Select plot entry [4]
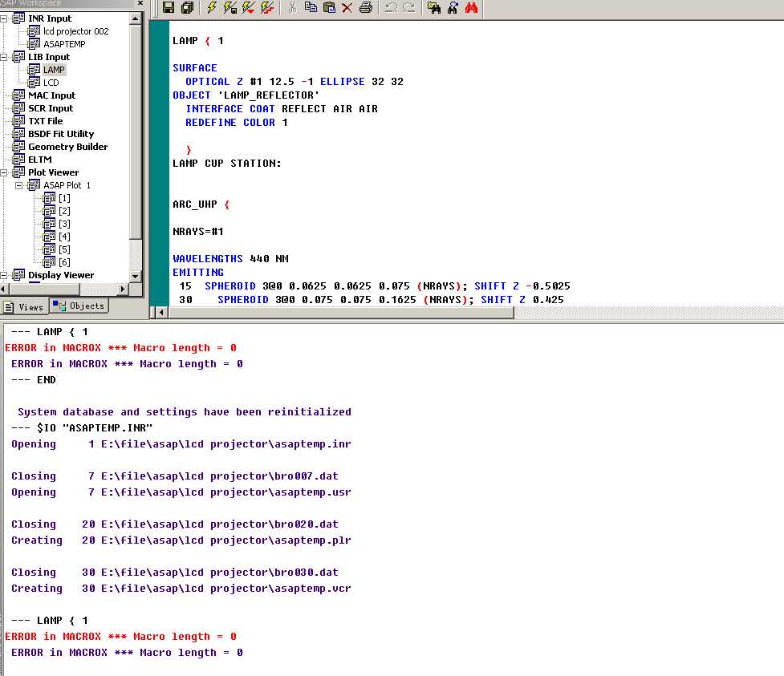The height and width of the screenshot is (676, 784). point(64,237)
